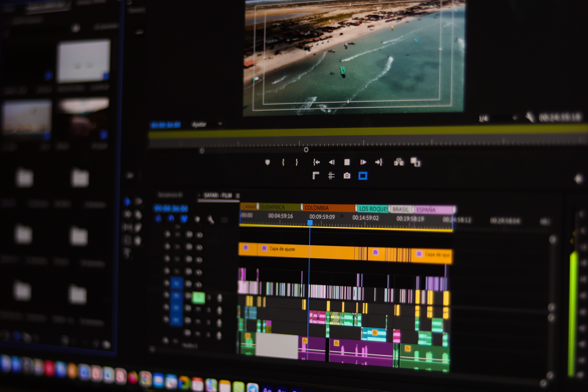Select the Ripple Edit tool
This screenshot has height=392, width=588.
click(x=127, y=214)
